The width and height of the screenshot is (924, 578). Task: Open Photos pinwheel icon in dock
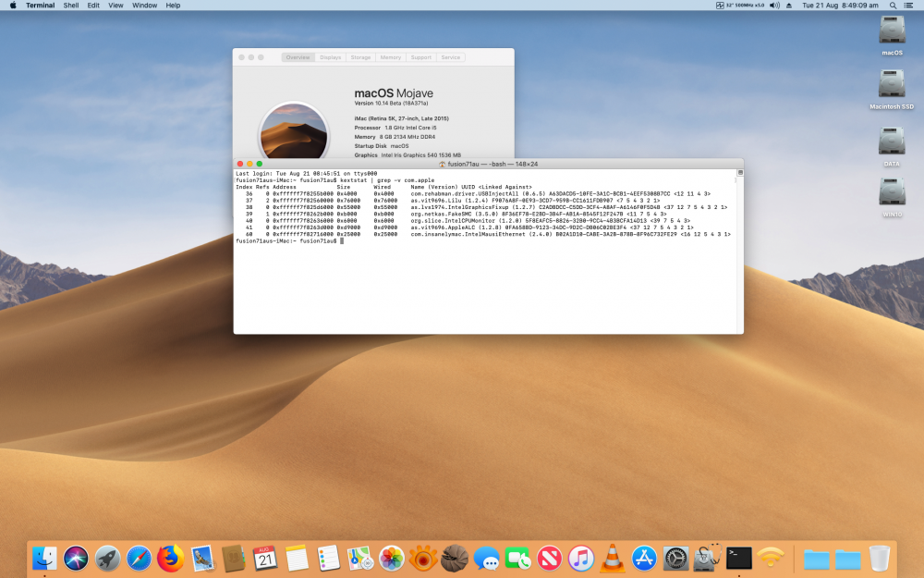(391, 558)
